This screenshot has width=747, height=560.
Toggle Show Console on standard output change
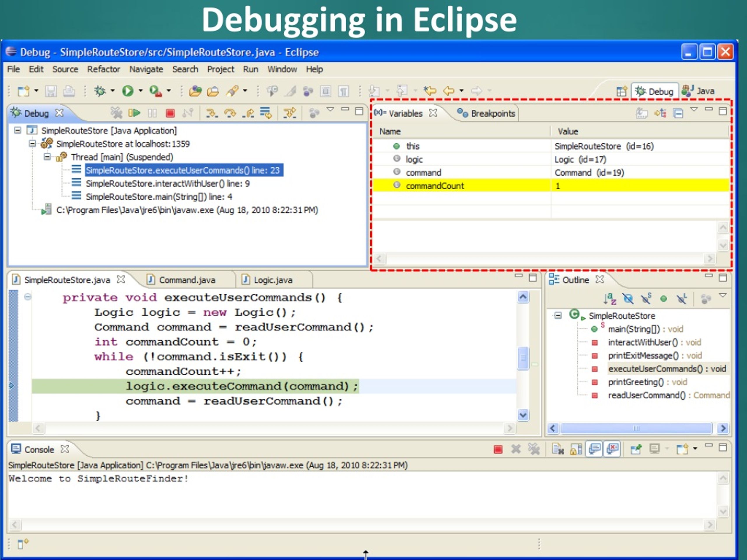[x=594, y=449]
